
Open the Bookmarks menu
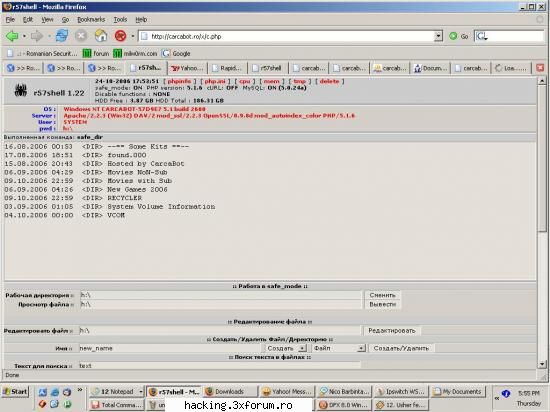click(x=91, y=20)
